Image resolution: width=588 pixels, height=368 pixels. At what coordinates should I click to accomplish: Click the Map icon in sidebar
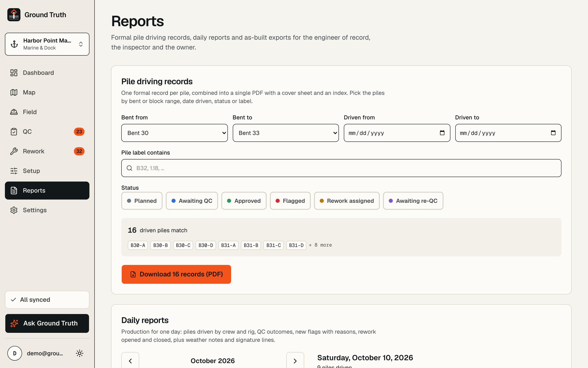pos(14,92)
